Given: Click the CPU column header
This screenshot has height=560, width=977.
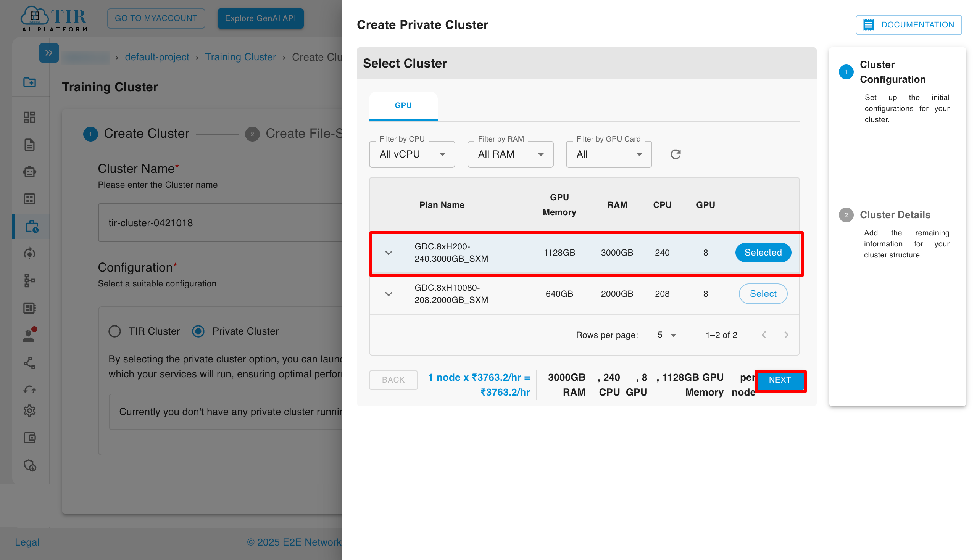Looking at the screenshot, I should coord(662,205).
